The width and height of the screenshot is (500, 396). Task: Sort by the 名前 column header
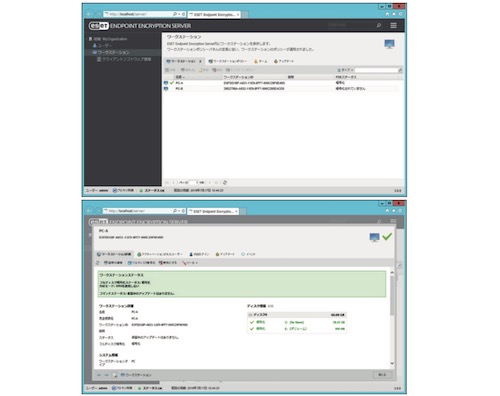[198, 77]
